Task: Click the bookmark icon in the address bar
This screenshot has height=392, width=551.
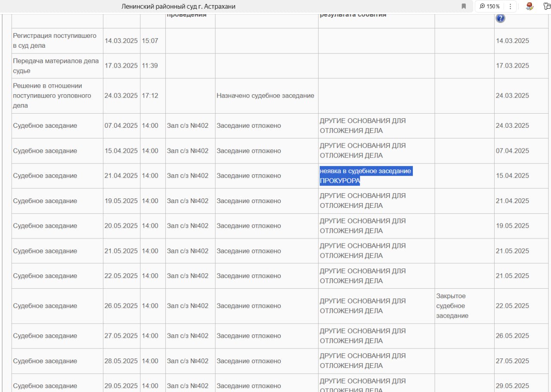Action: tap(464, 6)
